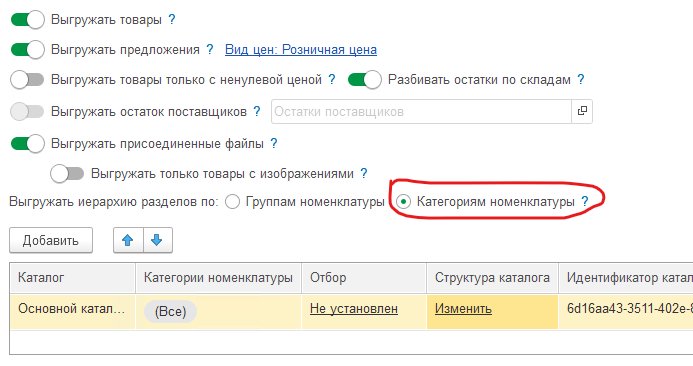Enable Выгружать товары только с ненулевой ценой
This screenshot has width=693, height=366.
pos(27,80)
